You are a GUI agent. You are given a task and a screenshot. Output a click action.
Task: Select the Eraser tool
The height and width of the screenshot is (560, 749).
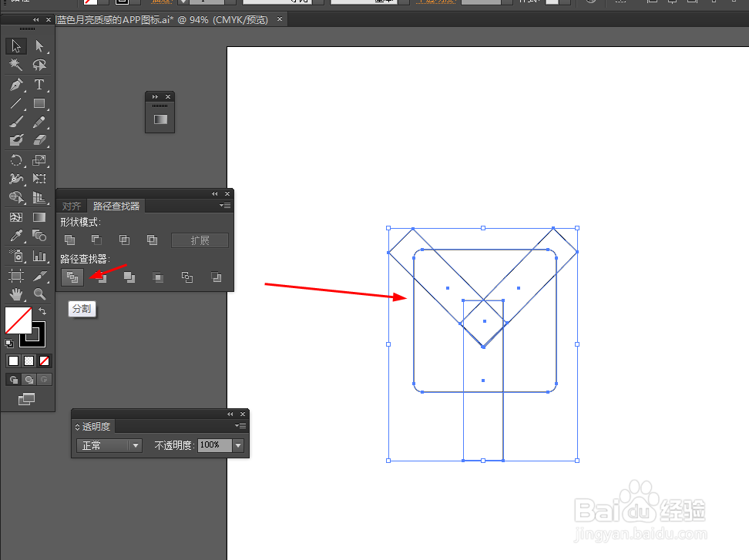[x=39, y=140]
